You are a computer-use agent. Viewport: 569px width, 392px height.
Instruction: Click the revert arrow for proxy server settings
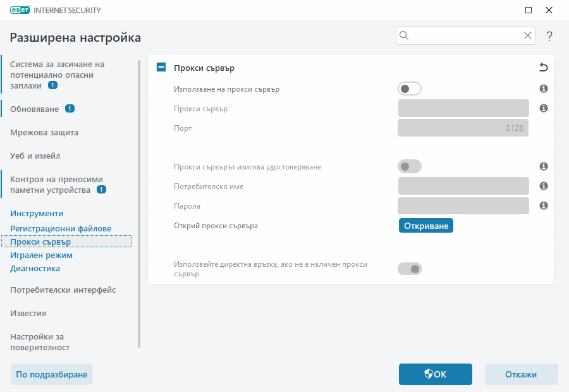pos(542,67)
